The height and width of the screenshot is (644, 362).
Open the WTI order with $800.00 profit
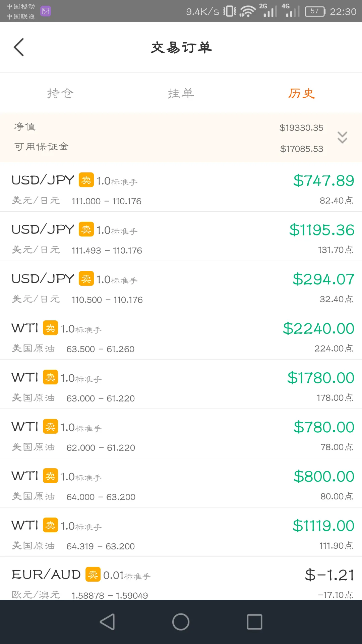(x=181, y=483)
